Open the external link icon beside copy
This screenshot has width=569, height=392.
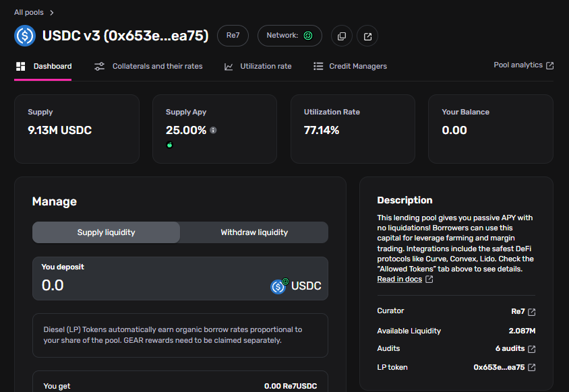click(367, 36)
